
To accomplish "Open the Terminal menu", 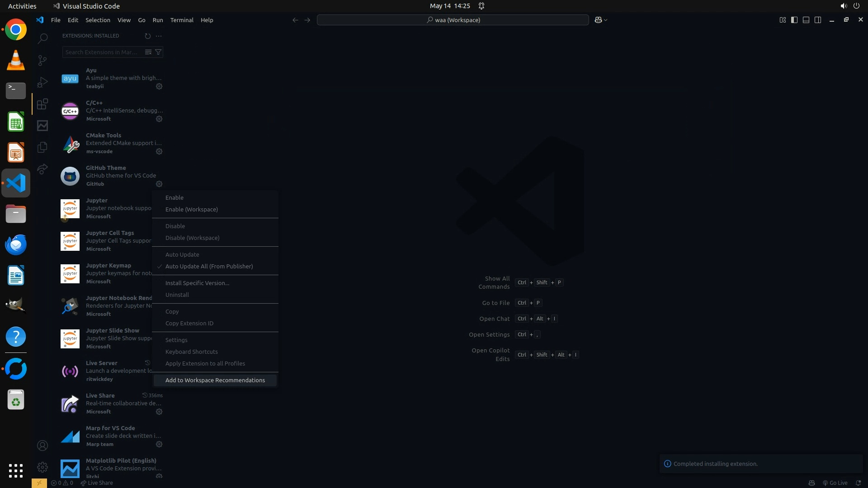I will tap(182, 20).
